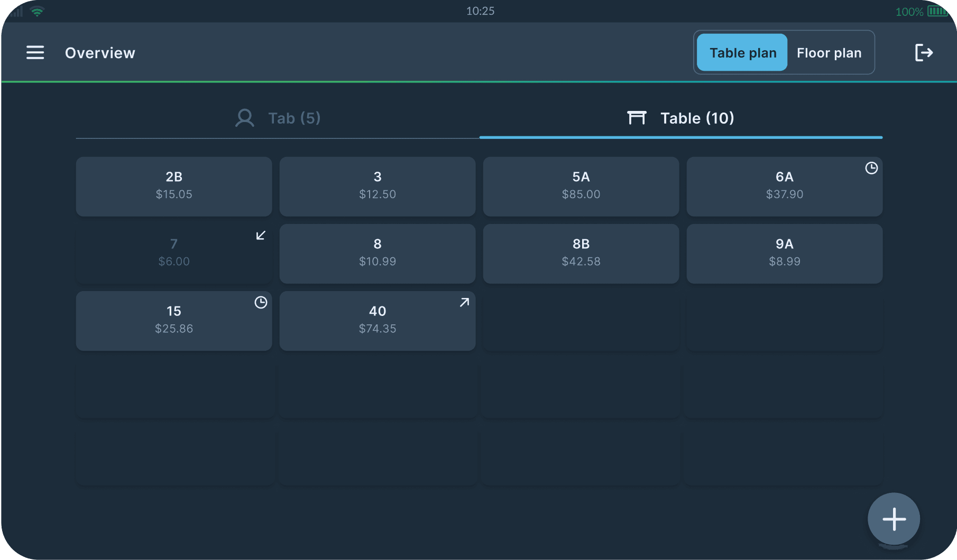Click the clock icon on table 15

click(x=261, y=302)
